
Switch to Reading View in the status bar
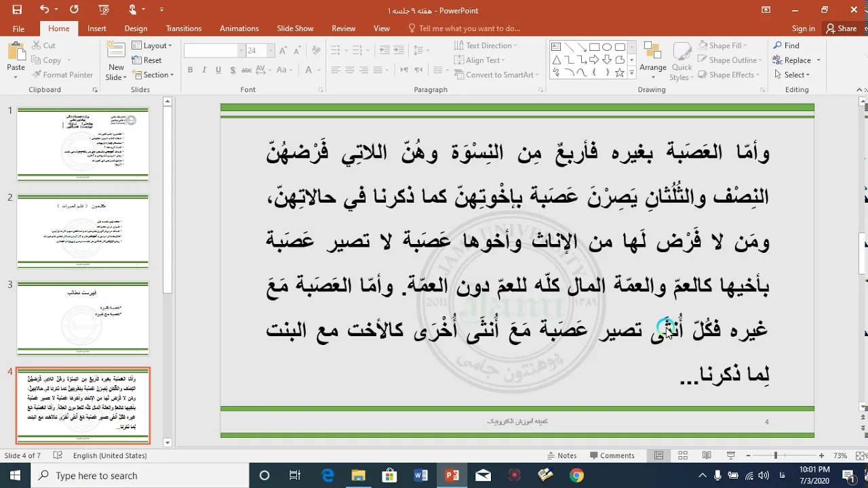coord(707,455)
